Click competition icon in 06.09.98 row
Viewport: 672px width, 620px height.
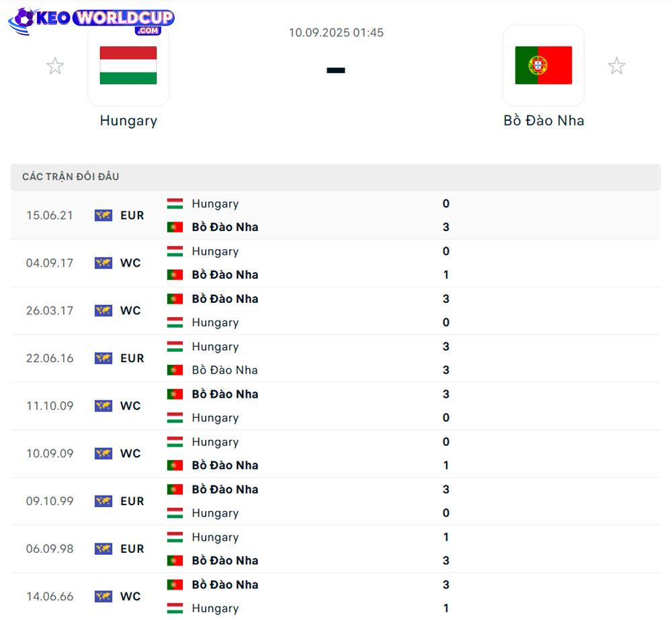click(x=103, y=548)
